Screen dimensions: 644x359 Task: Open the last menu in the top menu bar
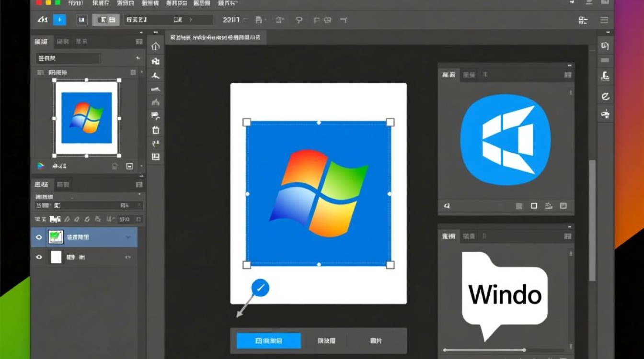227,3
